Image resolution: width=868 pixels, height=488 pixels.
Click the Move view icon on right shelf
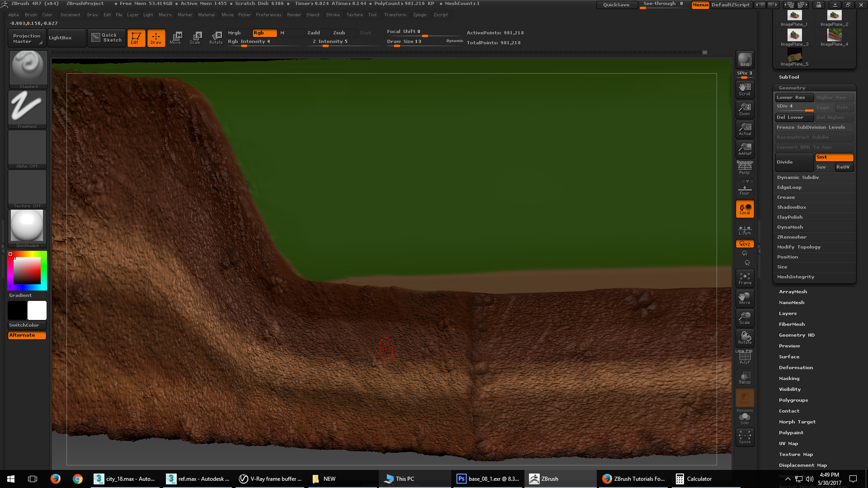tap(745, 298)
